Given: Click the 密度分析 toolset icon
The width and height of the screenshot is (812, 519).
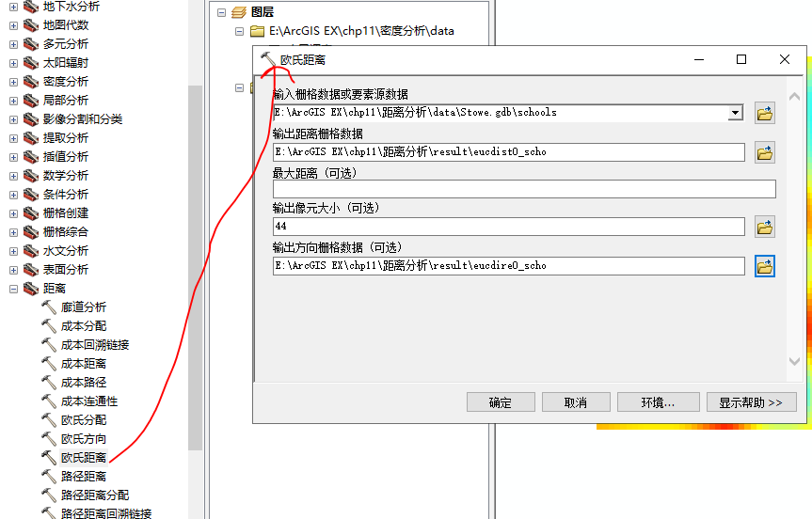Looking at the screenshot, I should click(31, 82).
